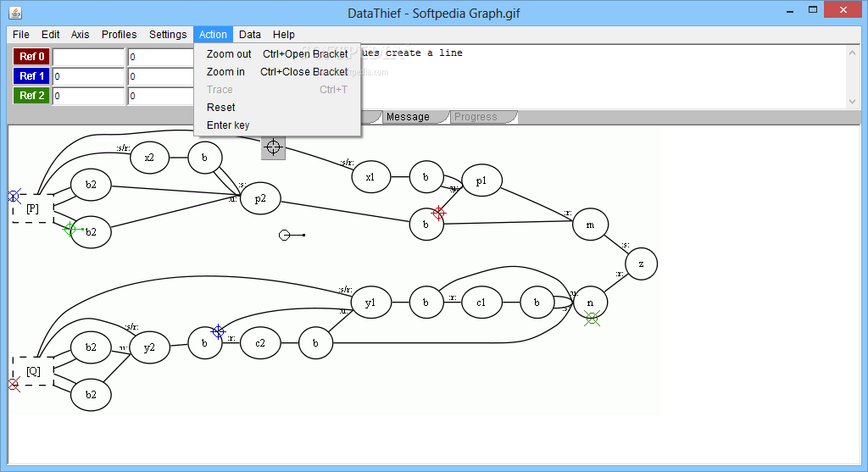Focus the second Ref 2 value field

click(x=161, y=95)
